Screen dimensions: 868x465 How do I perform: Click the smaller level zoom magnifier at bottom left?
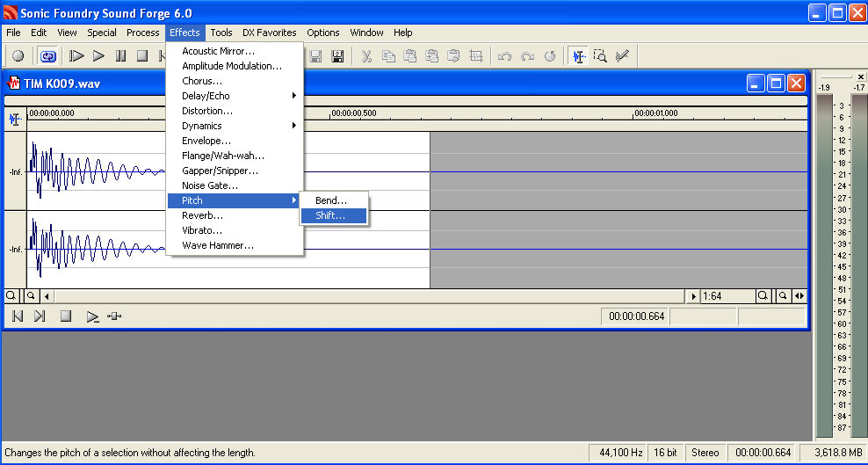tap(31, 296)
